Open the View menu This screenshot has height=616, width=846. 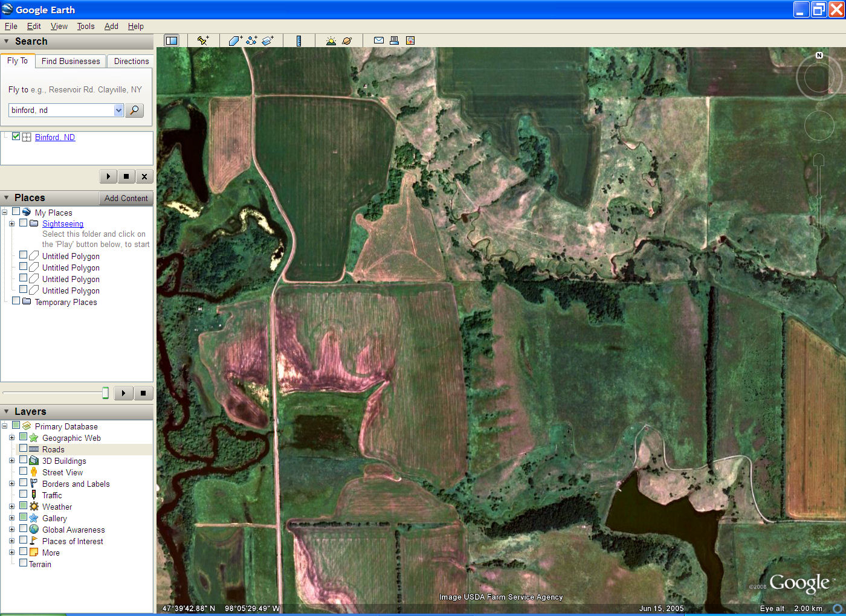59,26
